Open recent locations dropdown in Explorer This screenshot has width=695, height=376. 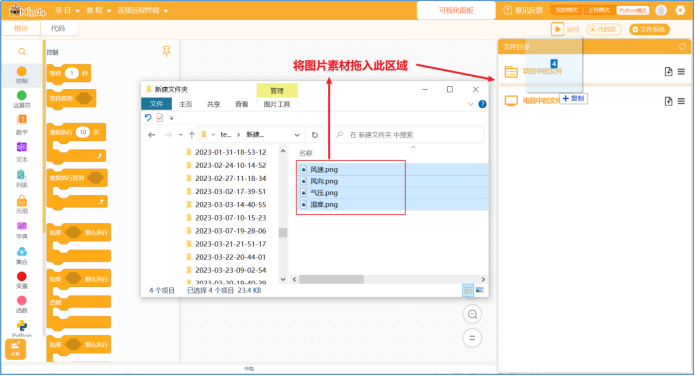[x=180, y=135]
